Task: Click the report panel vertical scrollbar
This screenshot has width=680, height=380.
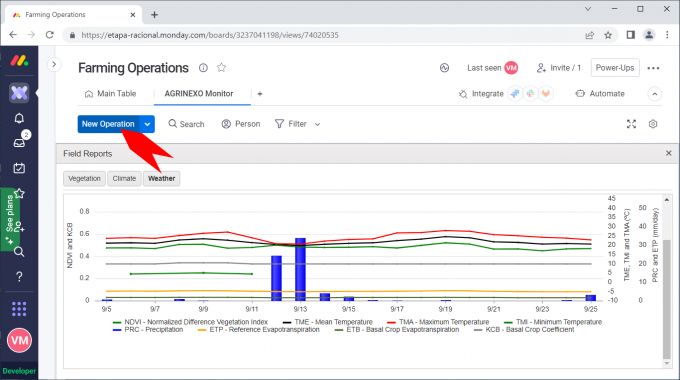Action: click(x=667, y=299)
